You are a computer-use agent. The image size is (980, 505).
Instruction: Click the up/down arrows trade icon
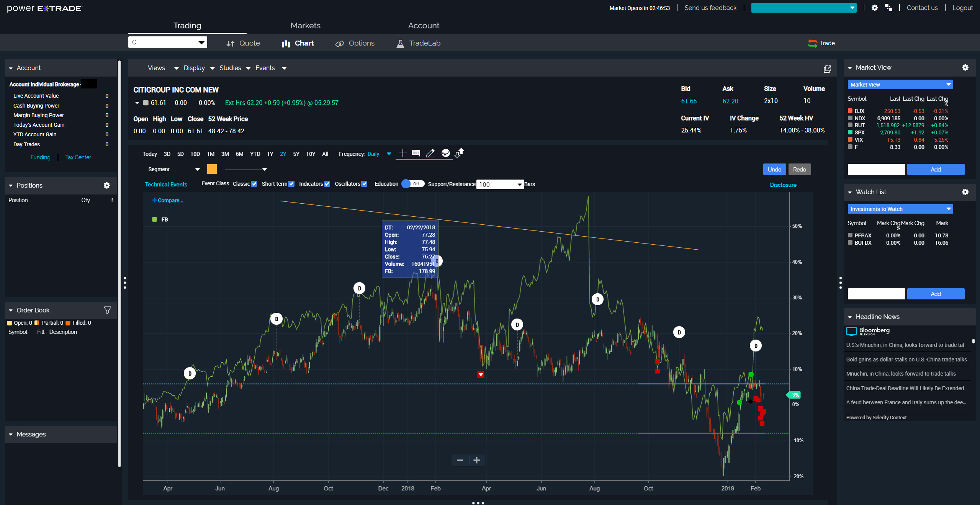pyautogui.click(x=459, y=153)
